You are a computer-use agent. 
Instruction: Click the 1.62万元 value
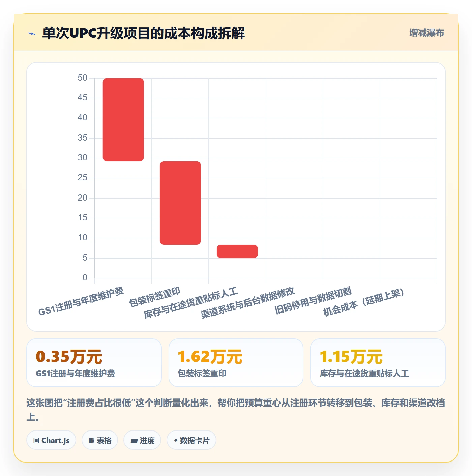(210, 357)
